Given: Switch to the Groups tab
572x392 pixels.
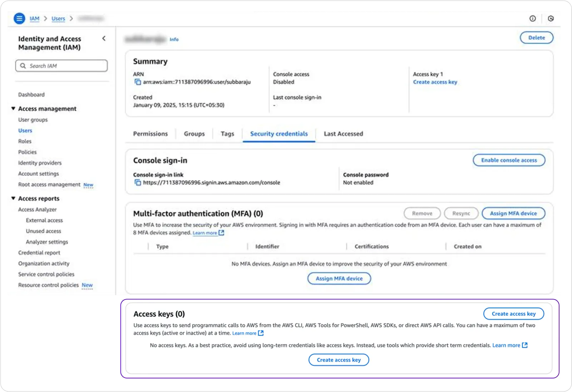Looking at the screenshot, I should 194,134.
